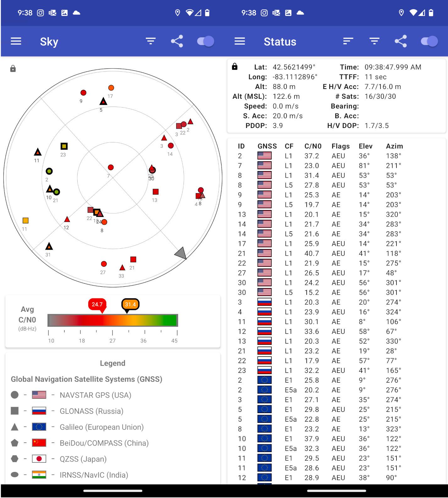Tap Russian flag in satellite 23 row

[265, 370]
